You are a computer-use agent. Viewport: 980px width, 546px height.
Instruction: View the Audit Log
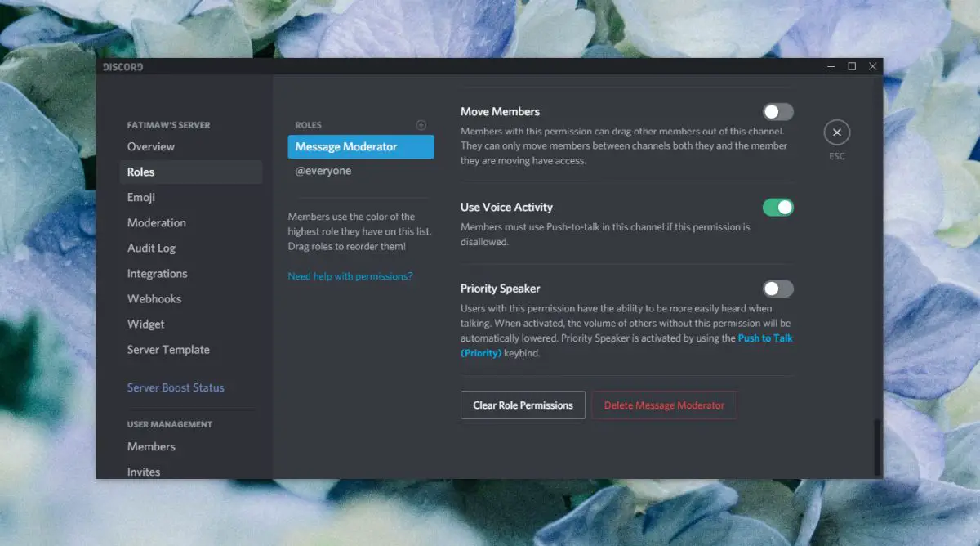coord(152,248)
